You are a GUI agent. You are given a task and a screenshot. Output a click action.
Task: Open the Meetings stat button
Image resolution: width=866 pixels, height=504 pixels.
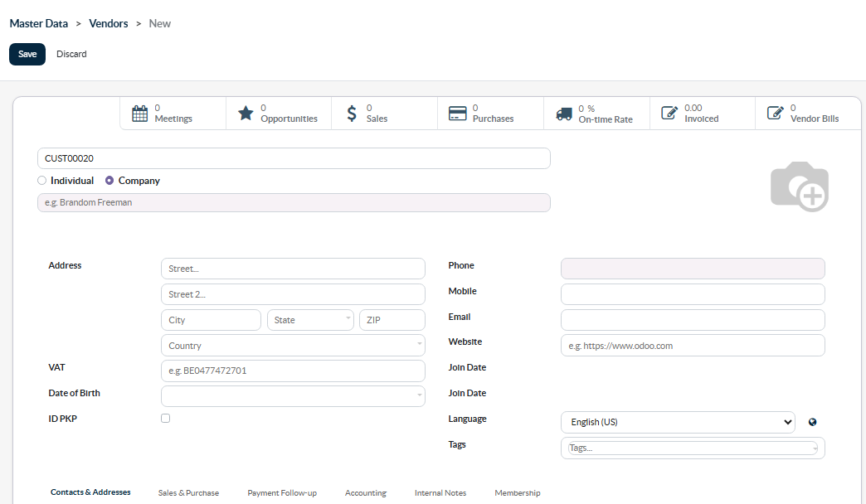[x=173, y=114]
